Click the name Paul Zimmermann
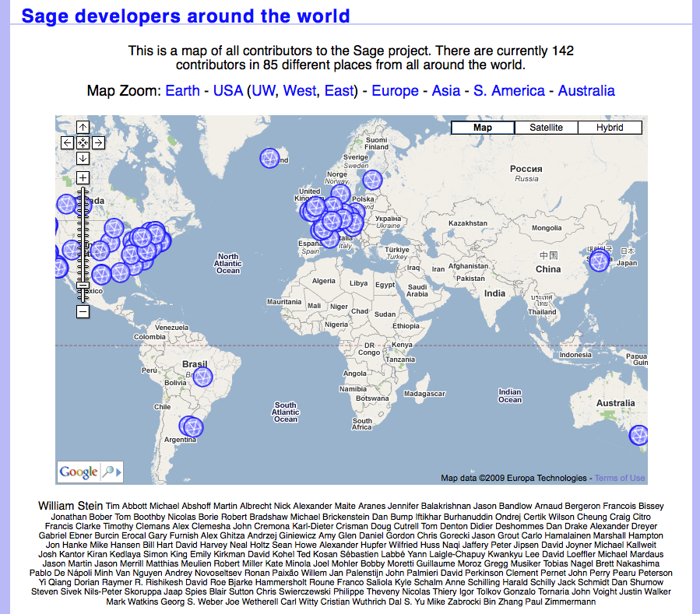The height and width of the screenshot is (614, 700). pos(561,602)
